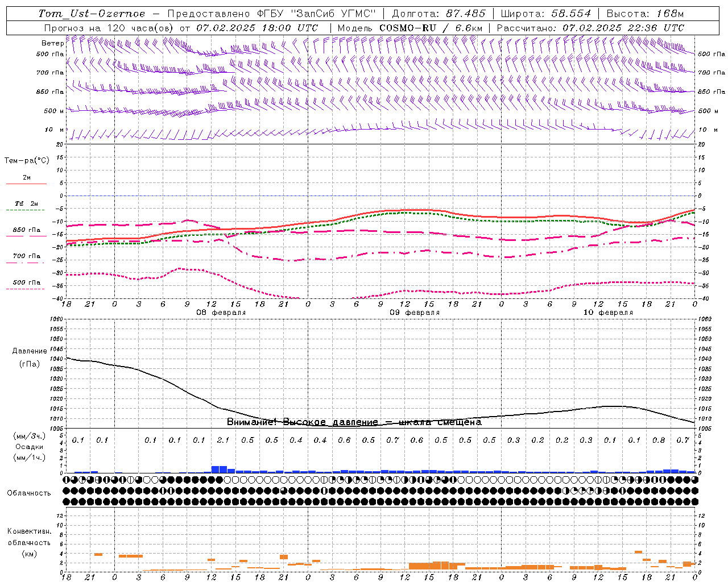Click the 2.1 precipitation value
Screen dimensions: 728x582
point(223,440)
